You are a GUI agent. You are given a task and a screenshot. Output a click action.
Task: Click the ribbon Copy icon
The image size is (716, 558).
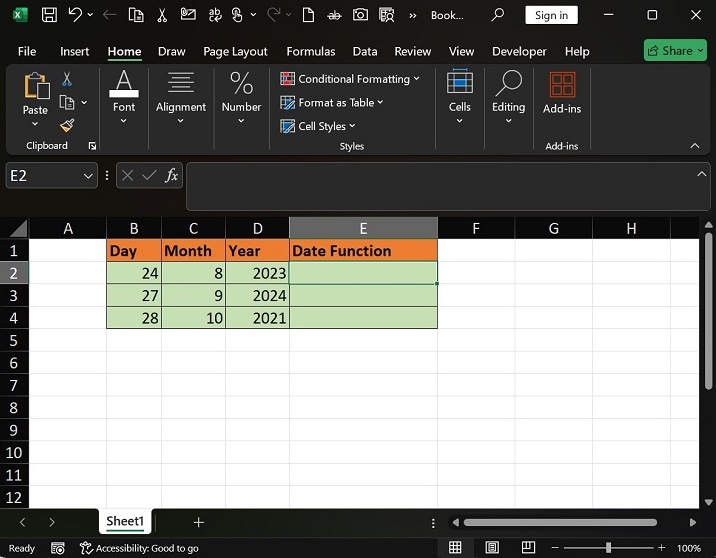(x=67, y=102)
